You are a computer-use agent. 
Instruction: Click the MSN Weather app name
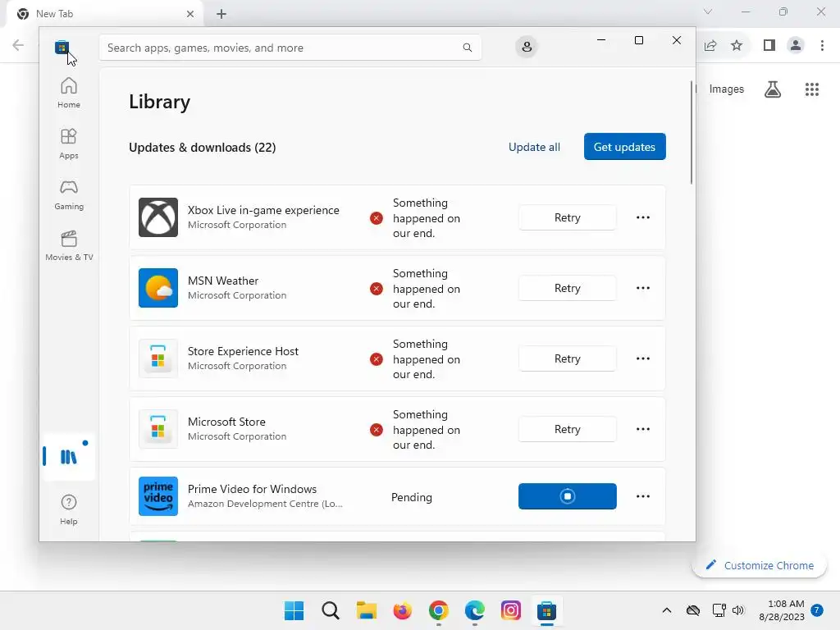[x=223, y=281]
